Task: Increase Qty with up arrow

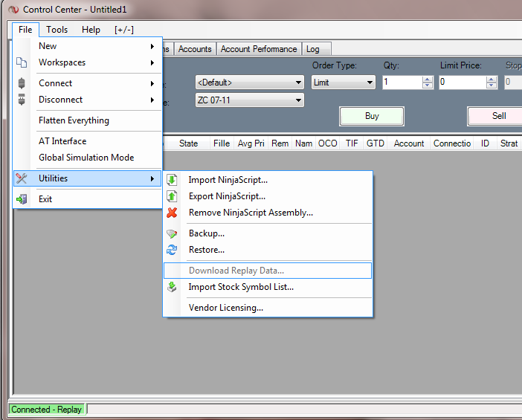Action: (427, 80)
